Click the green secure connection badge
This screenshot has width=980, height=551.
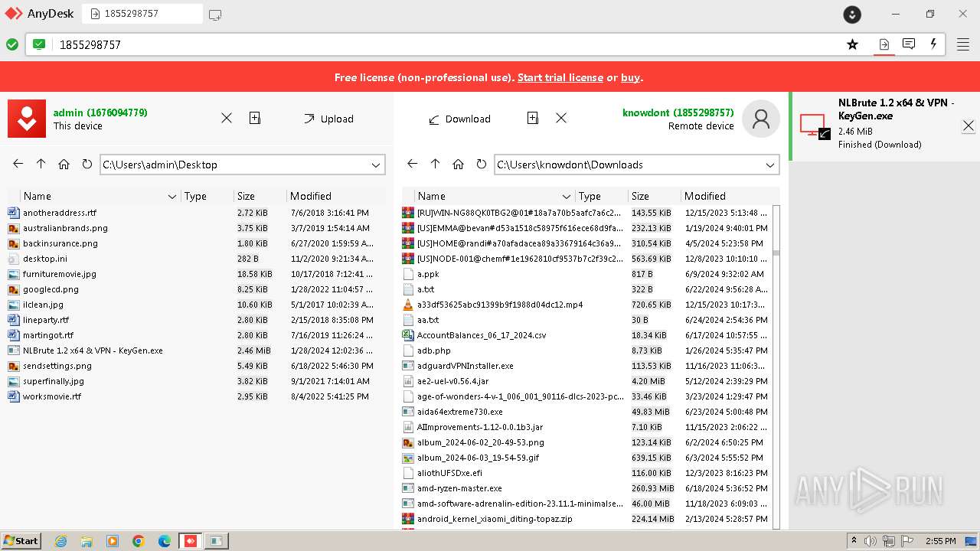(x=39, y=44)
